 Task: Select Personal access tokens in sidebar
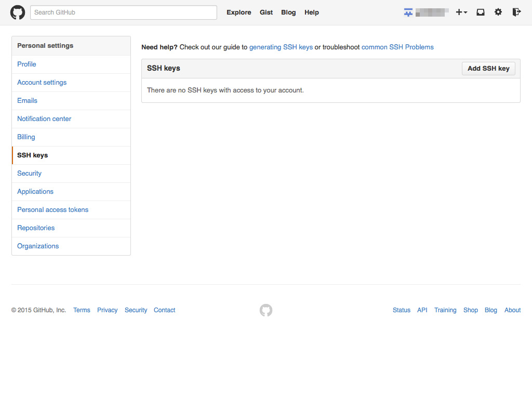[x=52, y=210]
